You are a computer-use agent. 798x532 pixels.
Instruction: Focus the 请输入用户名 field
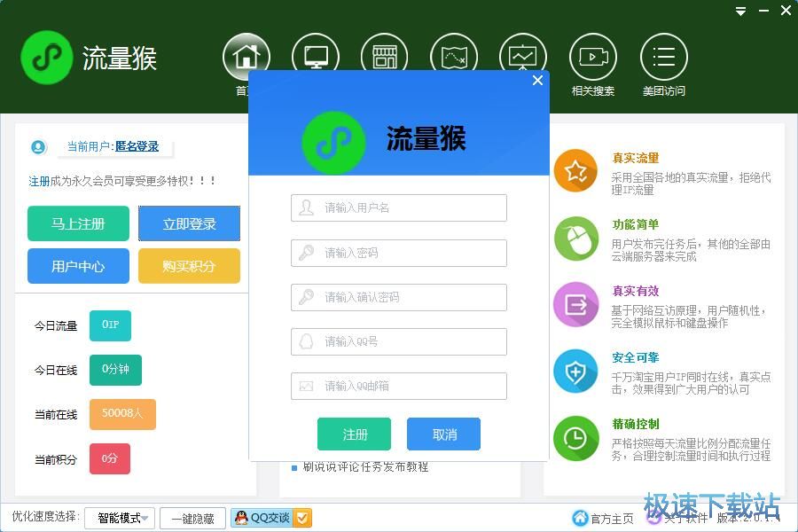(399, 207)
